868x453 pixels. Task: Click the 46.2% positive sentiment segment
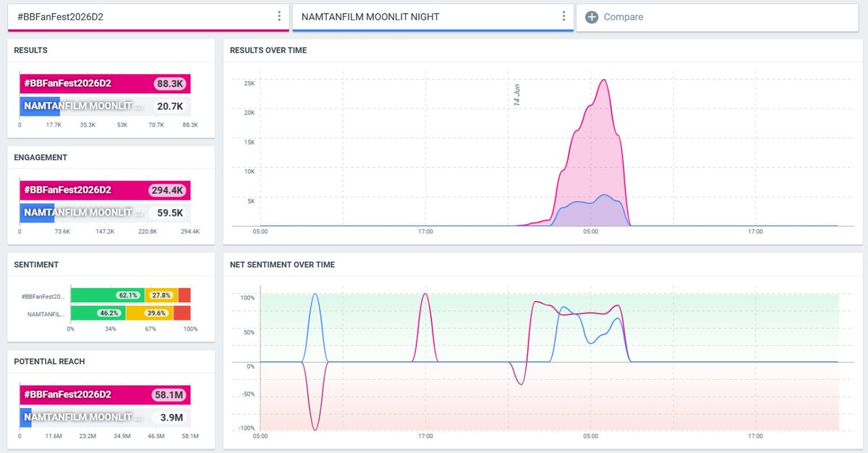pos(98,313)
